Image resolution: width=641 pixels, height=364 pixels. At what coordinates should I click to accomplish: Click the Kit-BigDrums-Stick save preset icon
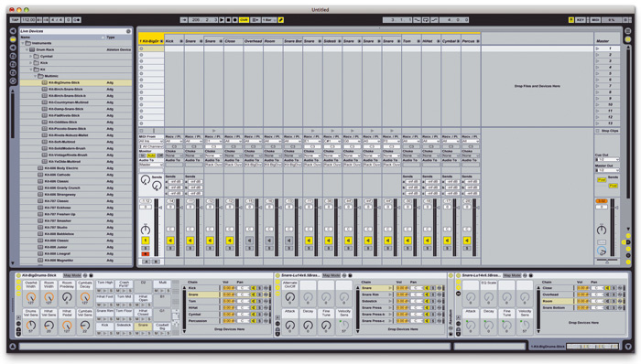tap(91, 276)
